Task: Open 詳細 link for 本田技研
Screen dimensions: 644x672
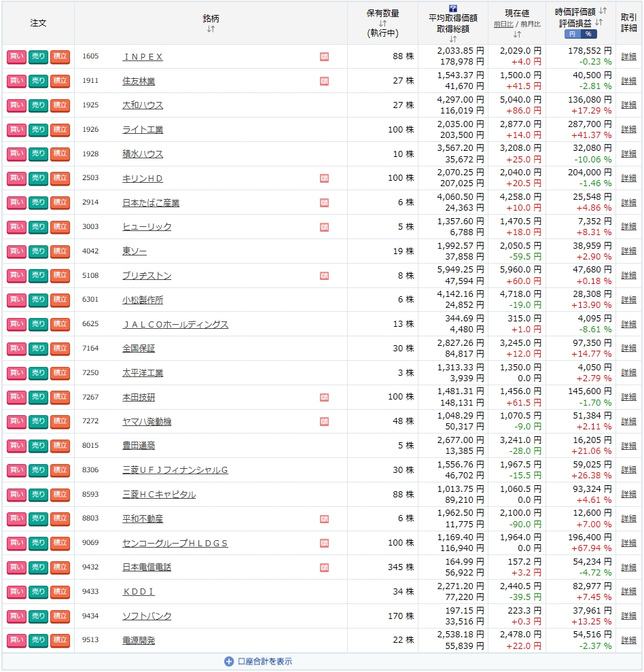Action: click(x=628, y=397)
